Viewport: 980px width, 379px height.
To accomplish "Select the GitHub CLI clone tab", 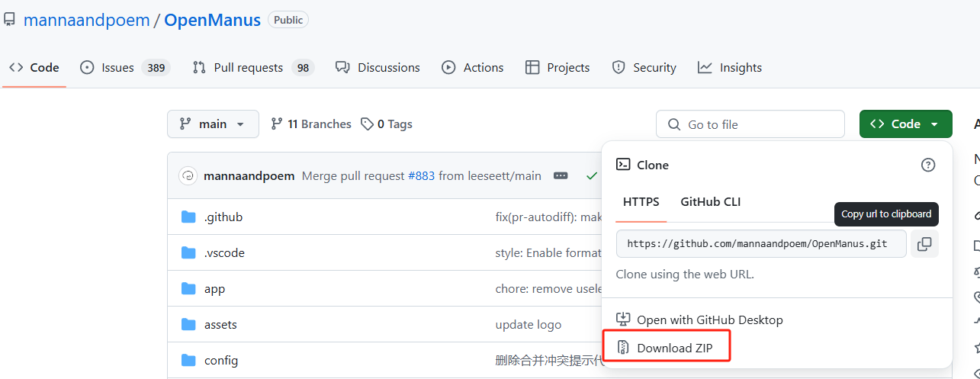I will (711, 202).
